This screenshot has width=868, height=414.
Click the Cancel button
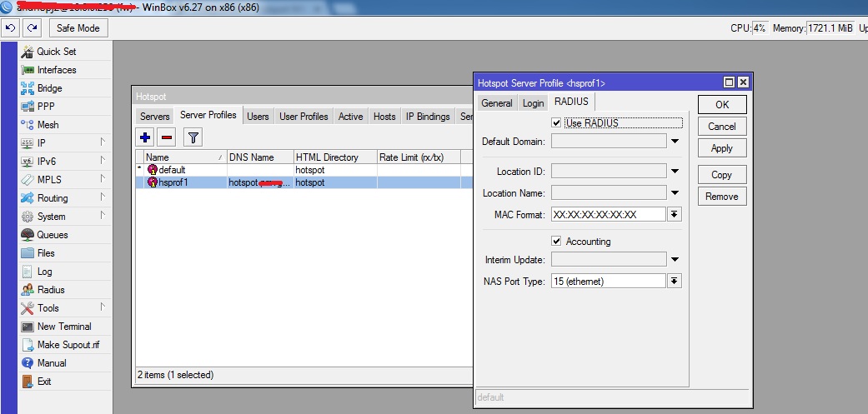click(722, 127)
